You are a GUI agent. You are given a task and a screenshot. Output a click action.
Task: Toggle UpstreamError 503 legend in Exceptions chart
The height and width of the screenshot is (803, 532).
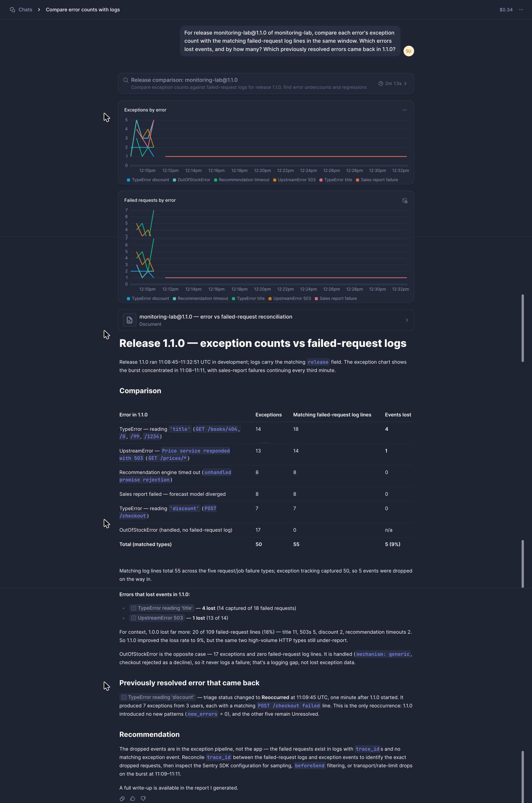[x=294, y=180]
